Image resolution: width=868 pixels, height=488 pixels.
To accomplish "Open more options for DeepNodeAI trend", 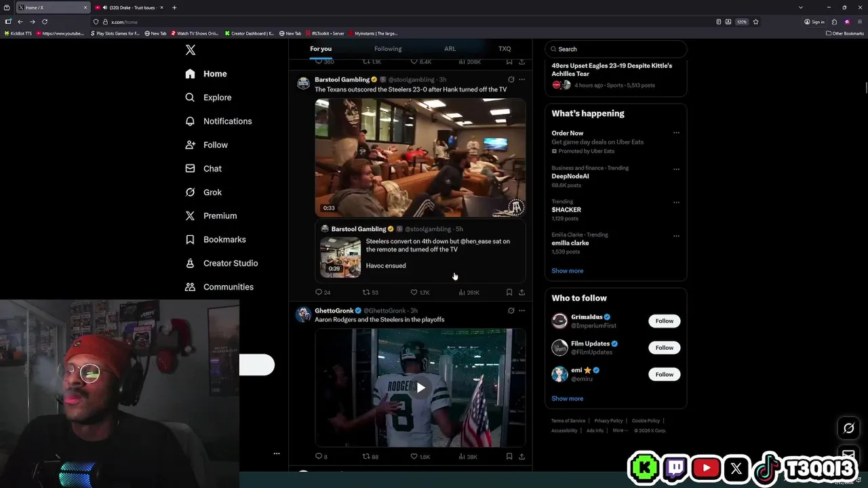I will click(x=676, y=169).
